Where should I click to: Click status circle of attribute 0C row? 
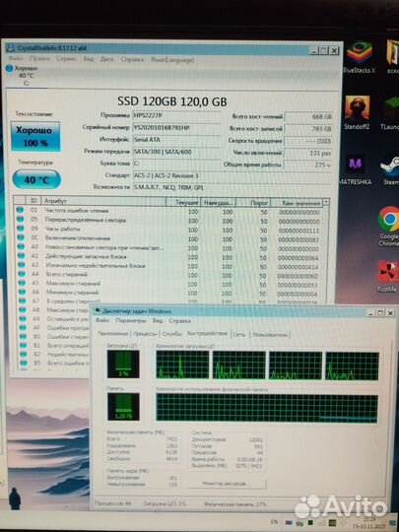point(21,237)
